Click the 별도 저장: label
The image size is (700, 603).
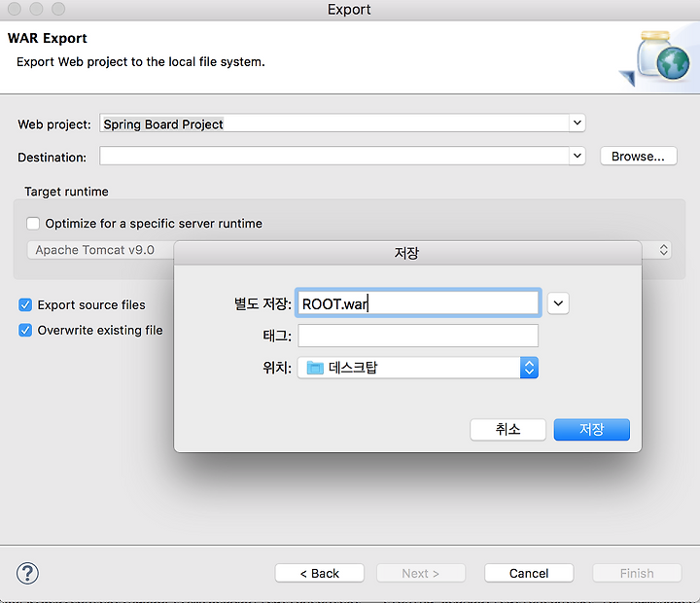pyautogui.click(x=262, y=303)
